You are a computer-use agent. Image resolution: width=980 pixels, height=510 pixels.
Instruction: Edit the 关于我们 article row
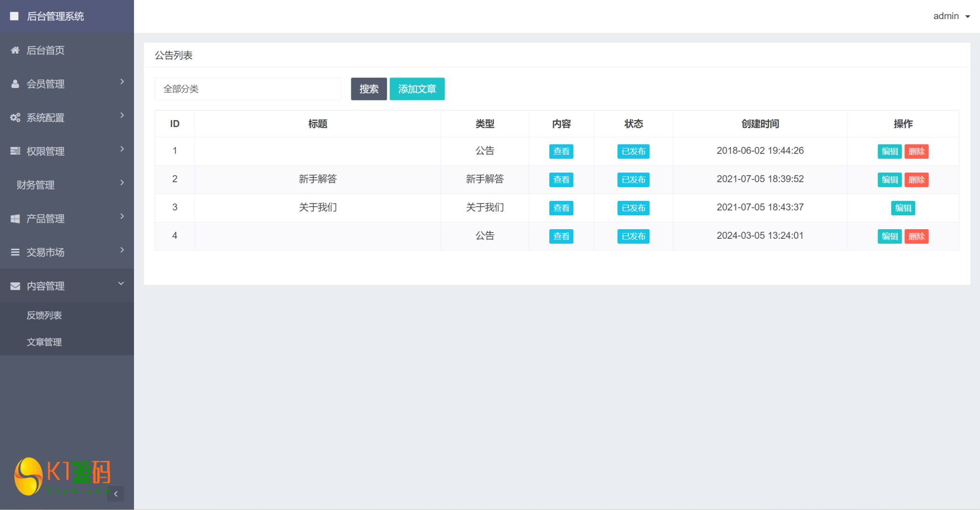tap(903, 208)
